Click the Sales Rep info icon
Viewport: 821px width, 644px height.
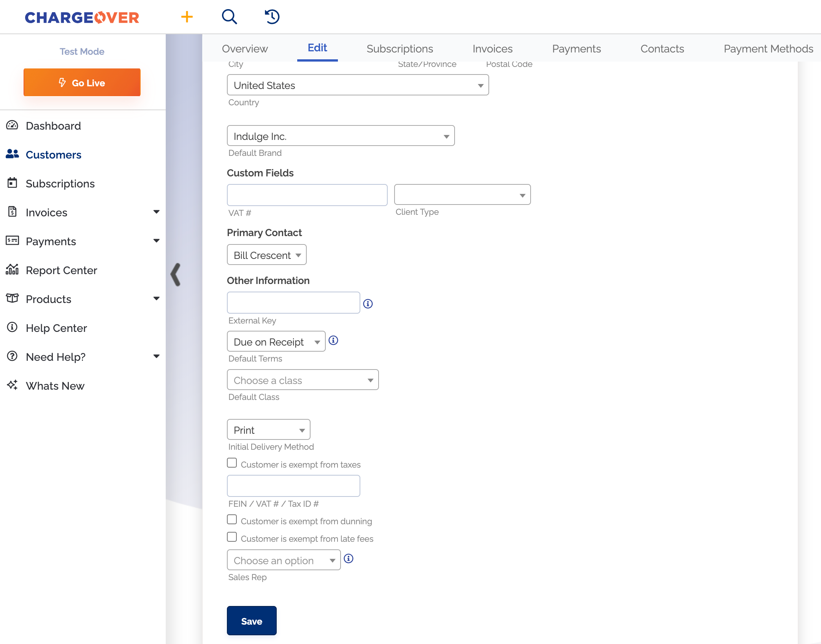pyautogui.click(x=349, y=558)
